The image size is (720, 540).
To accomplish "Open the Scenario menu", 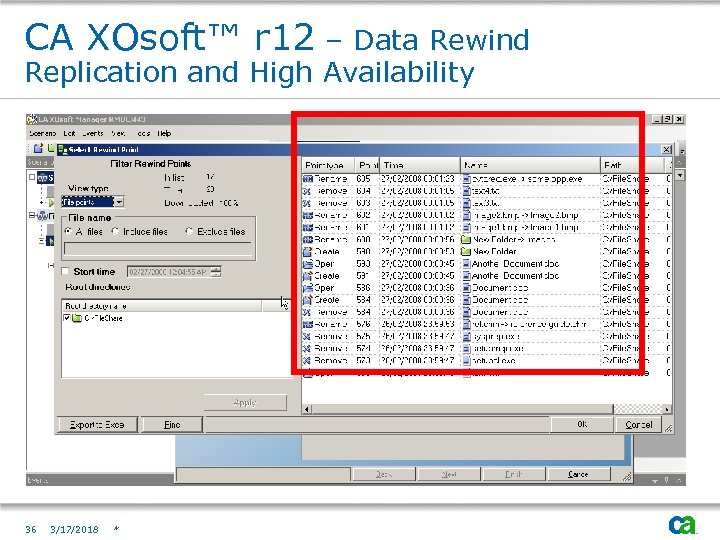I will [42, 134].
